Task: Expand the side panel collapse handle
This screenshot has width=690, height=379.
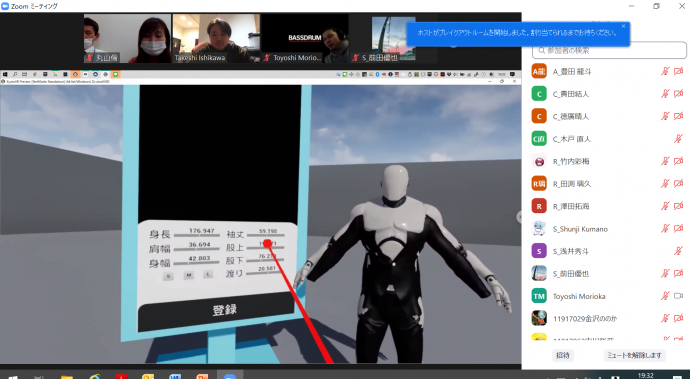Action: click(519, 217)
